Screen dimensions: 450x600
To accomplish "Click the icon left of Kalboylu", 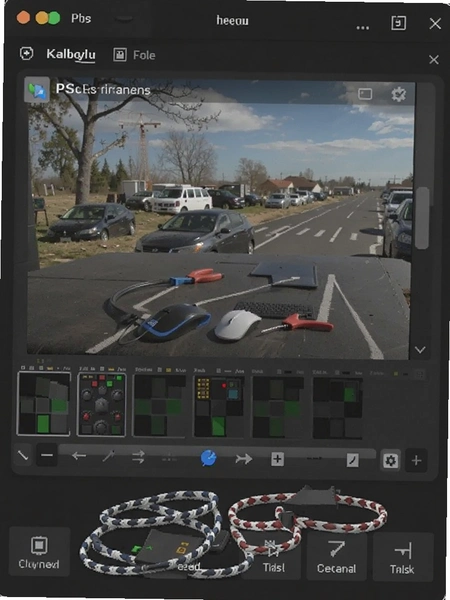I will coord(26,54).
